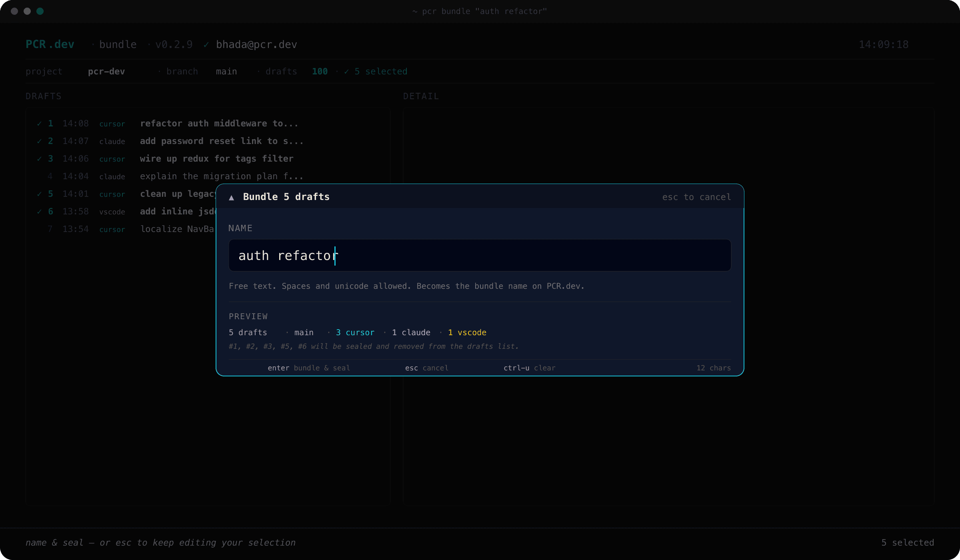Click 'main' branch in the preview line
Screen dimensions: 960x560
304,332
